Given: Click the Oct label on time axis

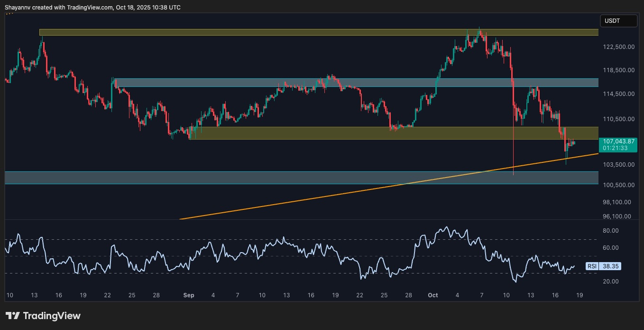Looking at the screenshot, I should pos(432,295).
